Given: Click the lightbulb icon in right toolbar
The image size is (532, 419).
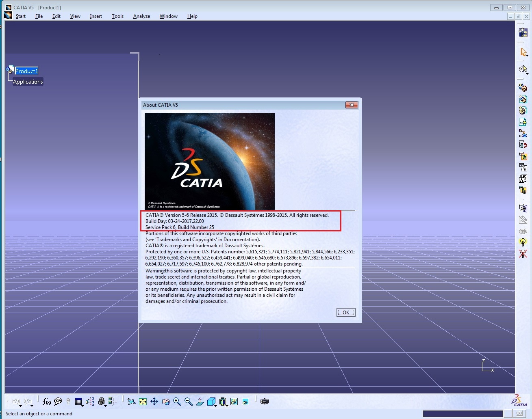Looking at the screenshot, I should click(x=523, y=242).
